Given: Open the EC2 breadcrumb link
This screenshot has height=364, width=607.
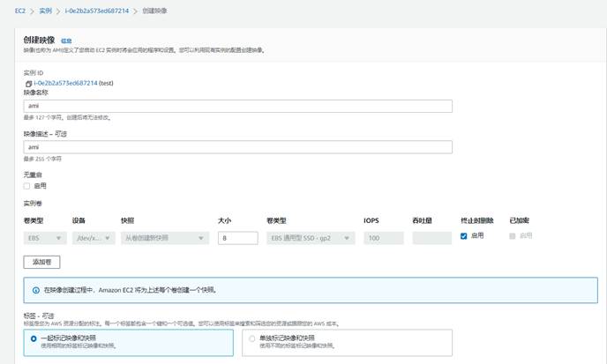Looking at the screenshot, I should click(x=20, y=11).
